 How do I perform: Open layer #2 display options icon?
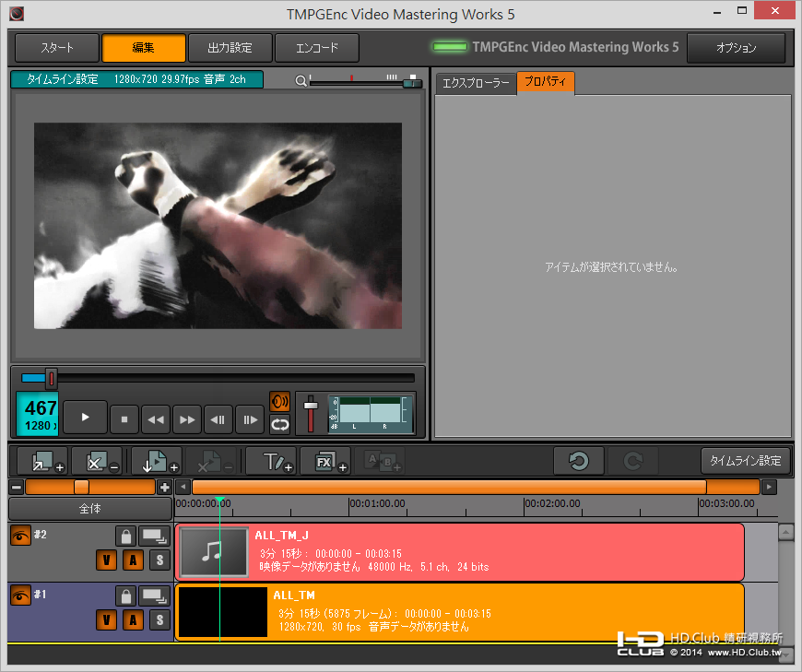154,536
